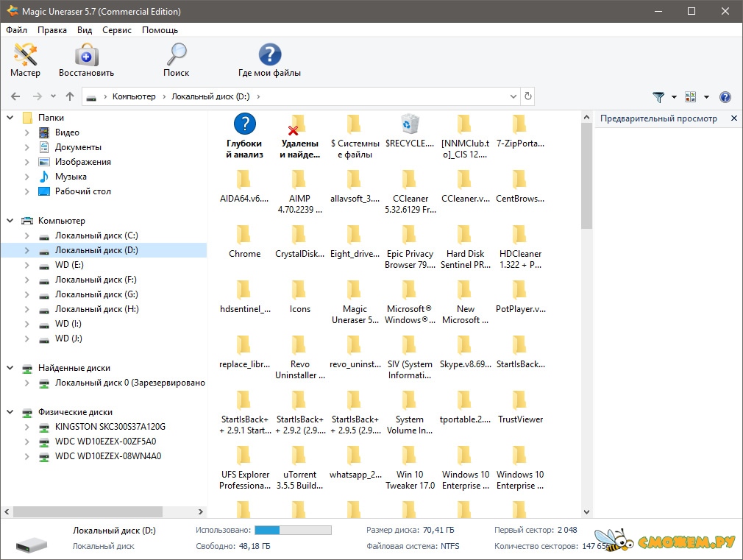Open the $RECYCLE recycle bin folder
743x560 pixels.
tap(410, 131)
